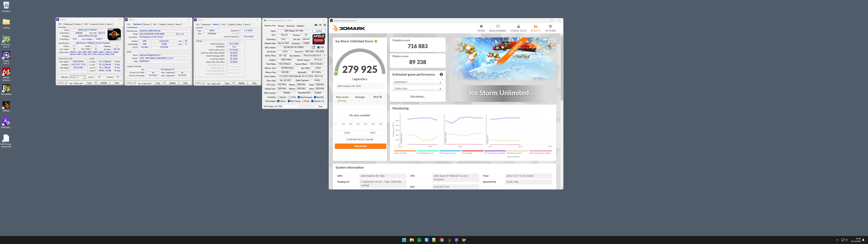The image size is (868, 244).
Task: Open OPTIONS gear in 3DMark
Action: click(550, 28)
